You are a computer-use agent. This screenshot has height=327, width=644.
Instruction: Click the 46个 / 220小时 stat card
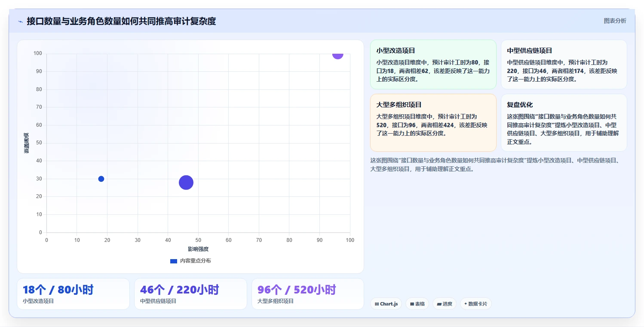[190, 294]
